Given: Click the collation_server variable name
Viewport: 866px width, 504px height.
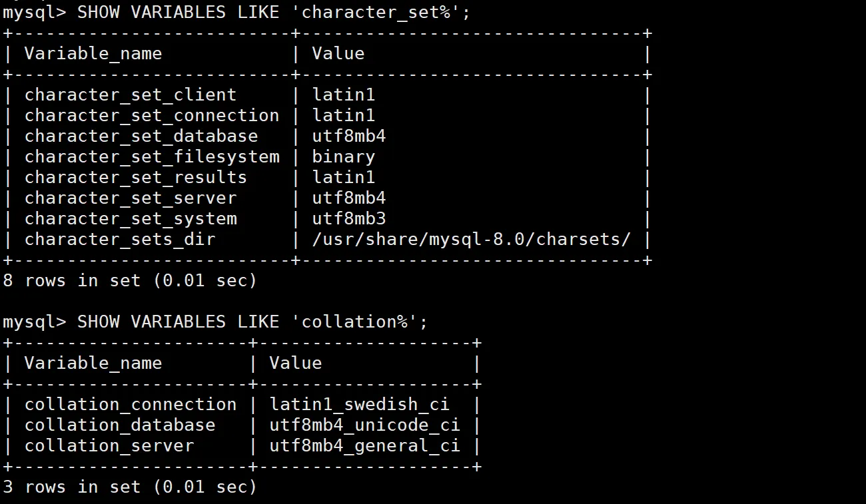Looking at the screenshot, I should [x=109, y=445].
